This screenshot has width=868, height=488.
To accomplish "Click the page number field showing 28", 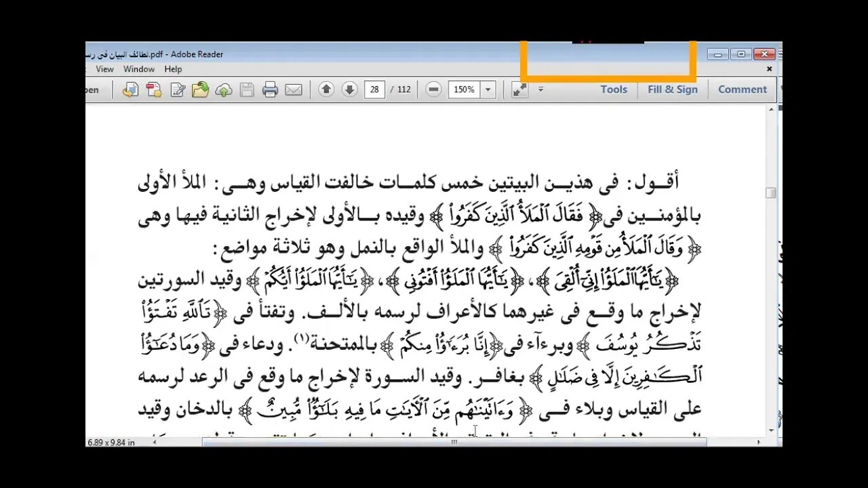I will click(374, 89).
